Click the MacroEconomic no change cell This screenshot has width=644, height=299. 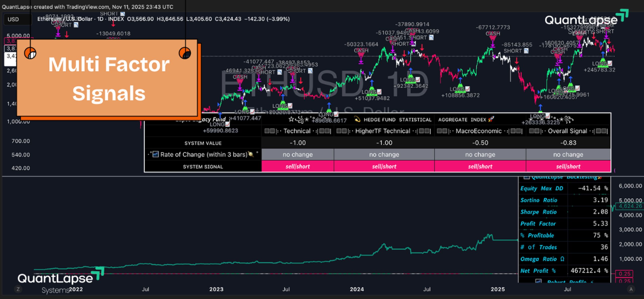[480, 154]
